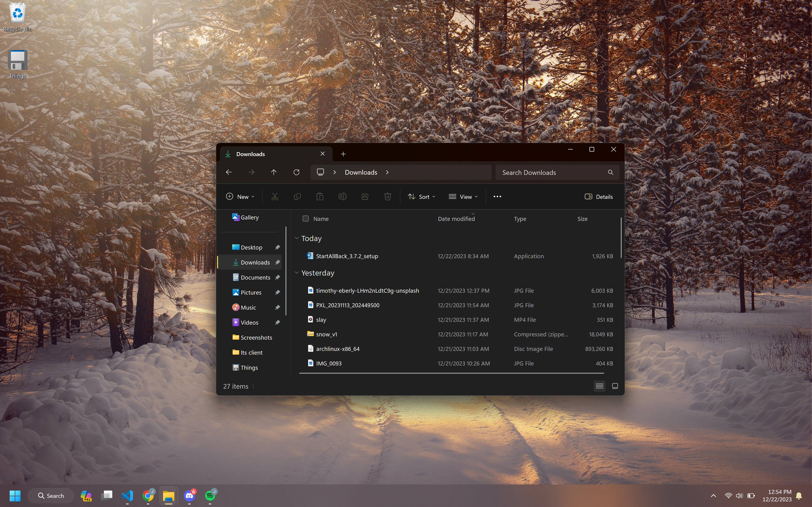
Task: Collapse the Yesterday group
Action: pos(297,273)
